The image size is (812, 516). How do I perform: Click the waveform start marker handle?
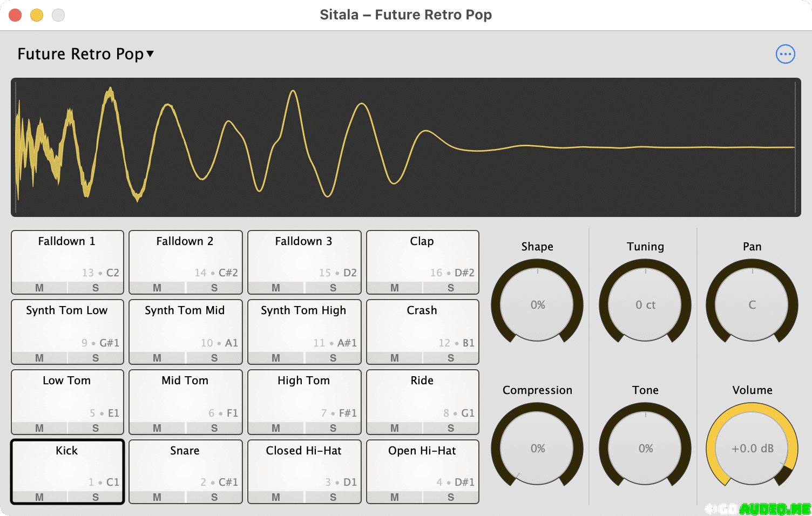click(x=16, y=147)
